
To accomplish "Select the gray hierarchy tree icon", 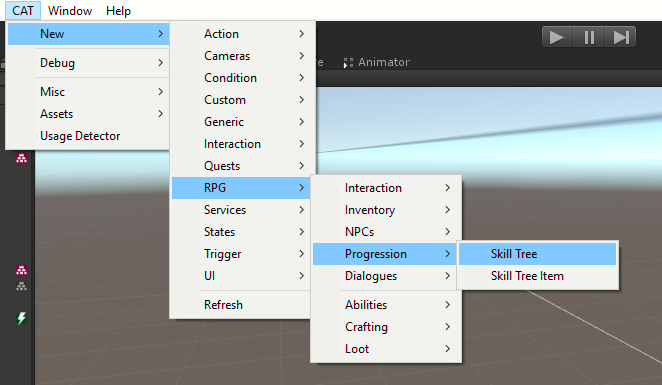I will (x=22, y=287).
